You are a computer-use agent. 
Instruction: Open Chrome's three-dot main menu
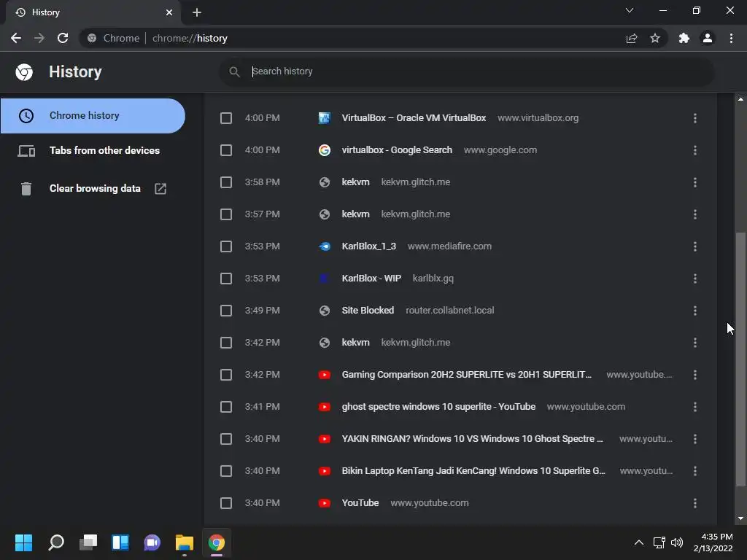coord(731,38)
